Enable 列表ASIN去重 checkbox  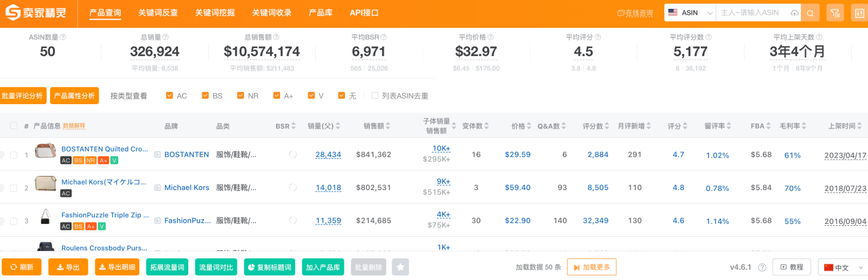tap(375, 95)
